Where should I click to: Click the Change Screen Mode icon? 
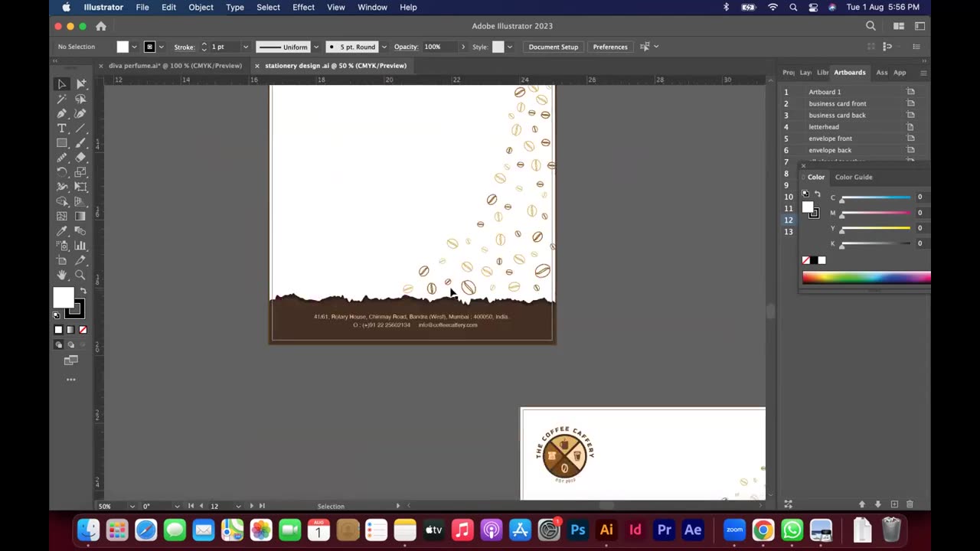coord(71,360)
